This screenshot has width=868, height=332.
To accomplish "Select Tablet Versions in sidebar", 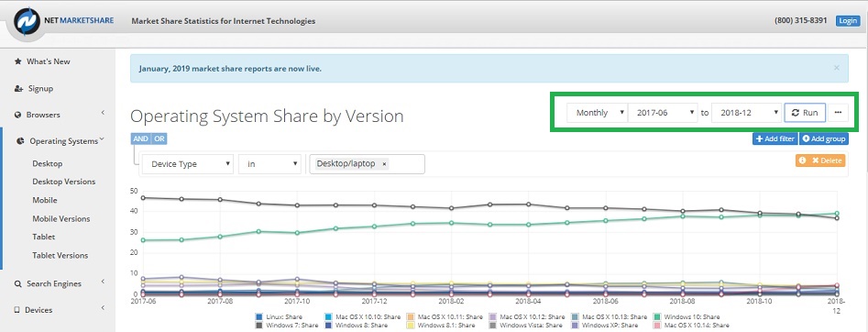I will (60, 255).
